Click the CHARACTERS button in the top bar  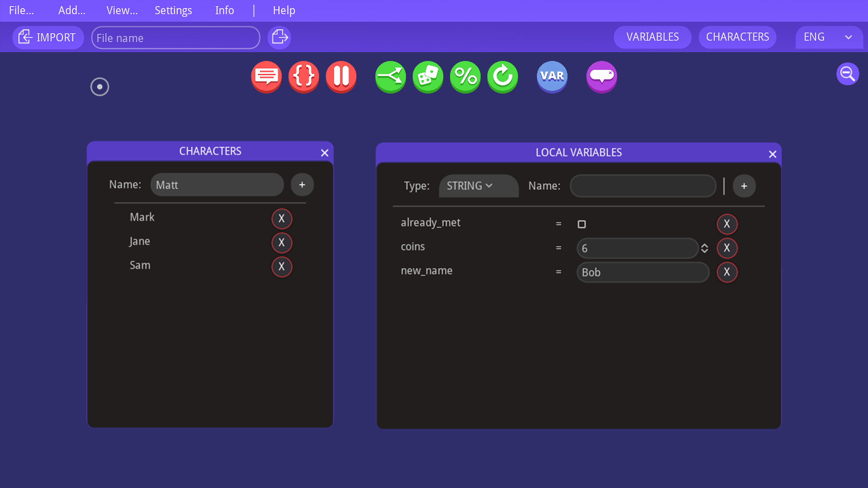pos(737,37)
